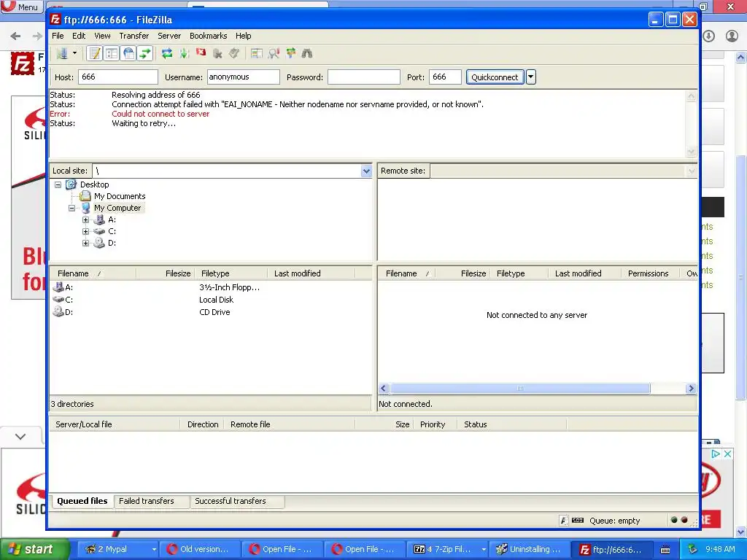Open the Help menu

click(x=243, y=36)
